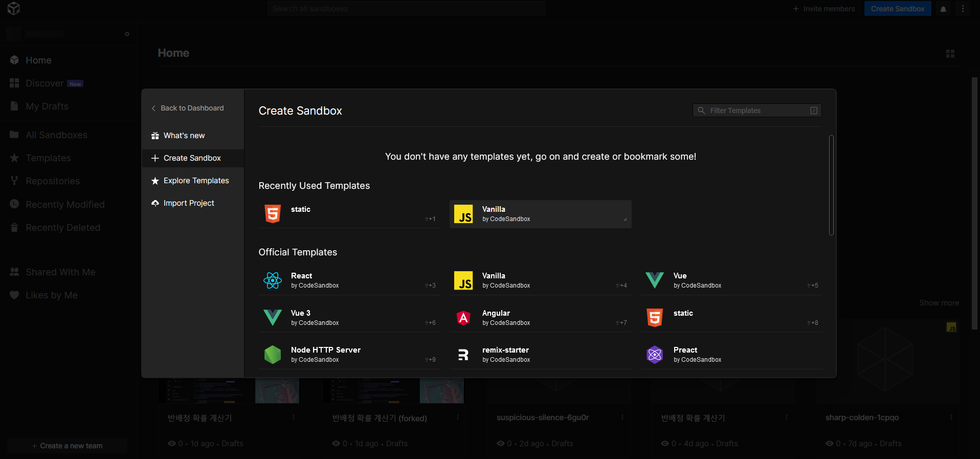Click the Angular red shield logo
Image resolution: width=980 pixels, height=459 pixels.
tap(463, 318)
